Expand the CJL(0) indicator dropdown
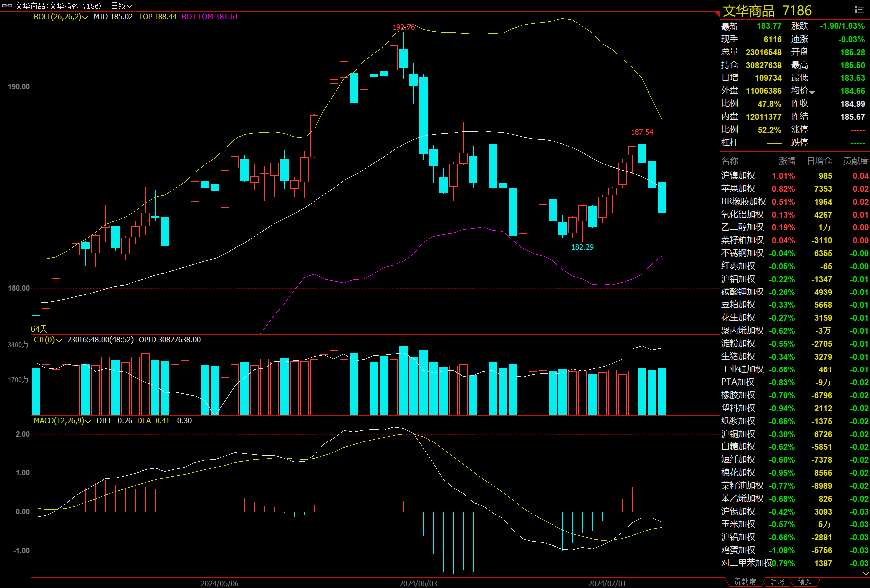The height and width of the screenshot is (588, 870). point(59,340)
